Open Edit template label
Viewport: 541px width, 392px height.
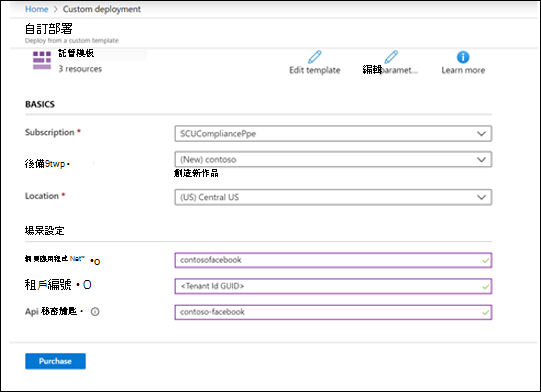tap(315, 70)
